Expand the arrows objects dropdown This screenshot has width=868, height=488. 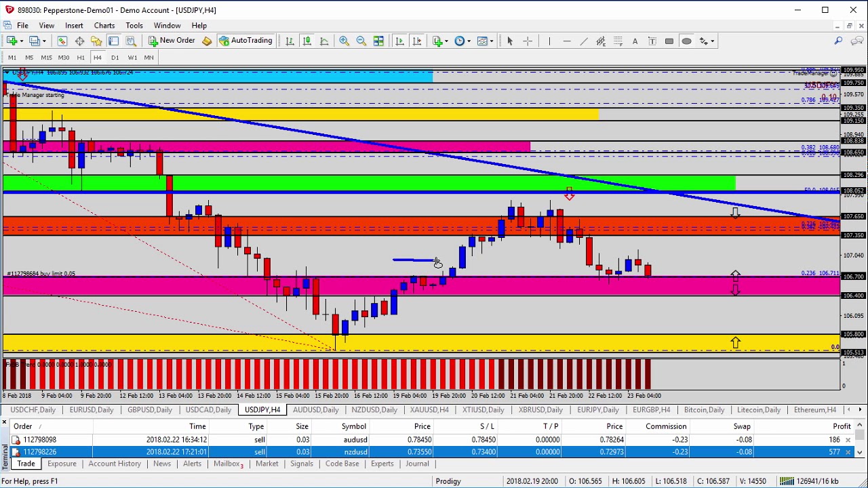pyautogui.click(x=712, y=41)
